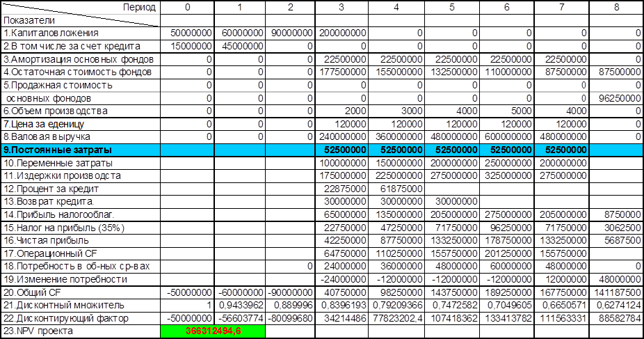Select net profit 42250000

[344, 240]
